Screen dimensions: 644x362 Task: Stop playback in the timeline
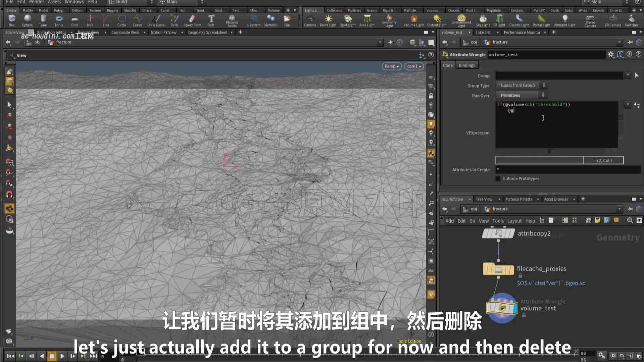coord(52,356)
